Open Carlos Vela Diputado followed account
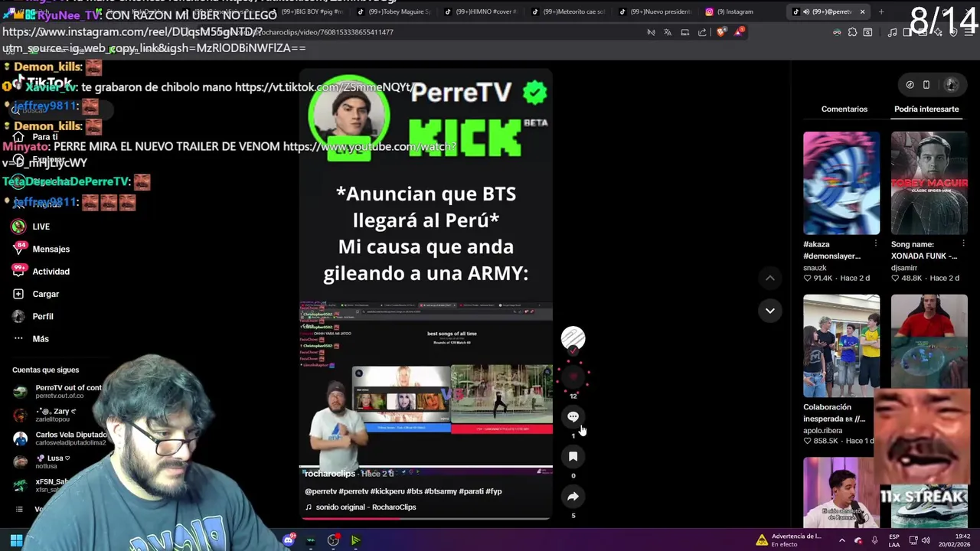The image size is (980, 551). (x=60, y=439)
